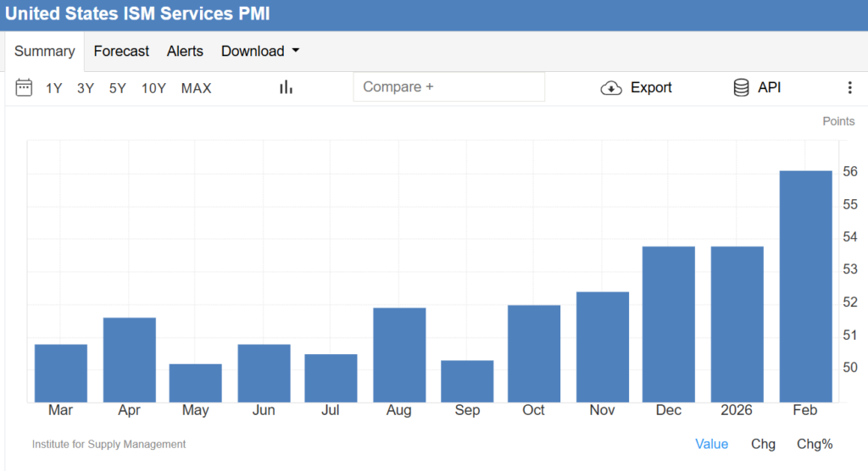Select the 10Y time range
Image resolution: width=868 pixels, height=471 pixels.
coord(153,88)
